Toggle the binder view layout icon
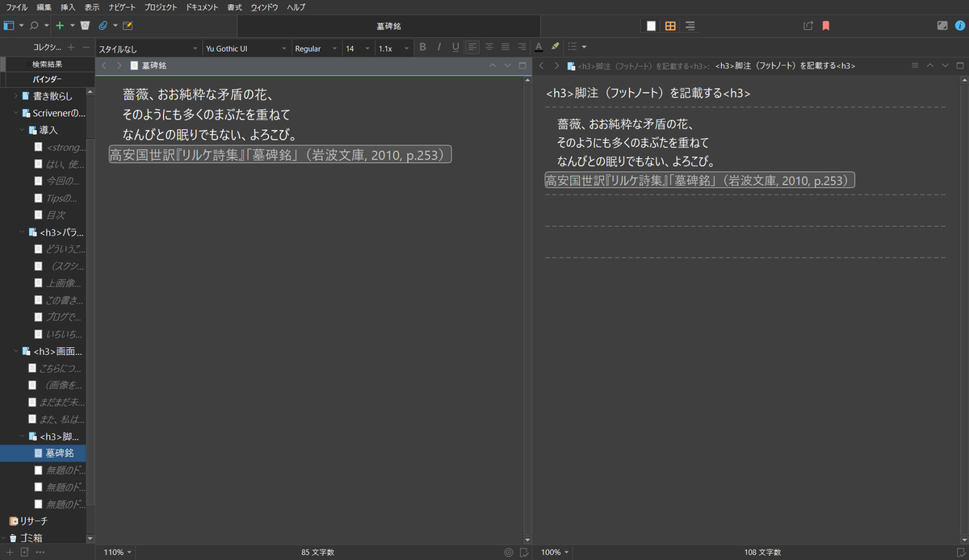The width and height of the screenshot is (969, 560). pos(9,26)
